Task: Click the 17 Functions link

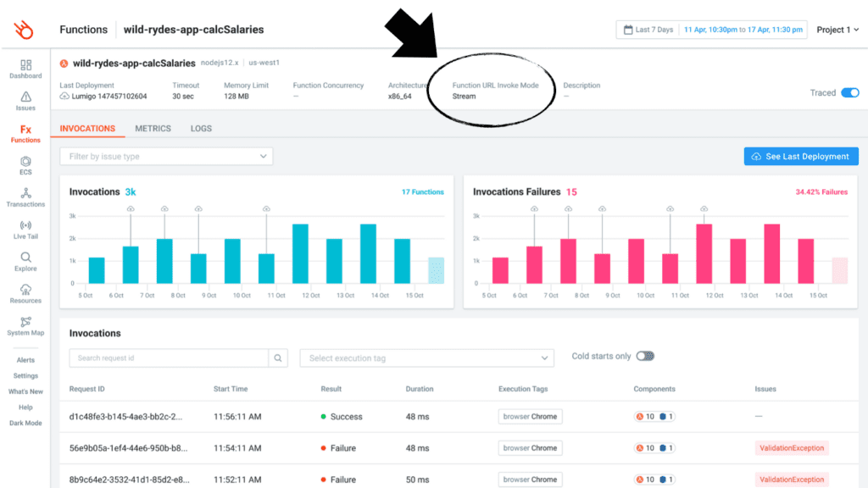Action: coord(423,192)
